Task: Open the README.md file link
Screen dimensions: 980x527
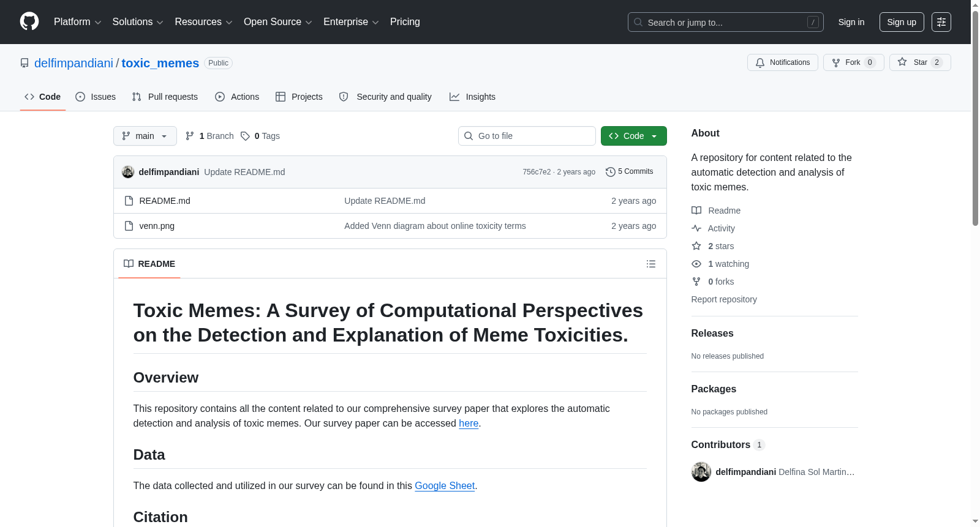Action: (165, 201)
